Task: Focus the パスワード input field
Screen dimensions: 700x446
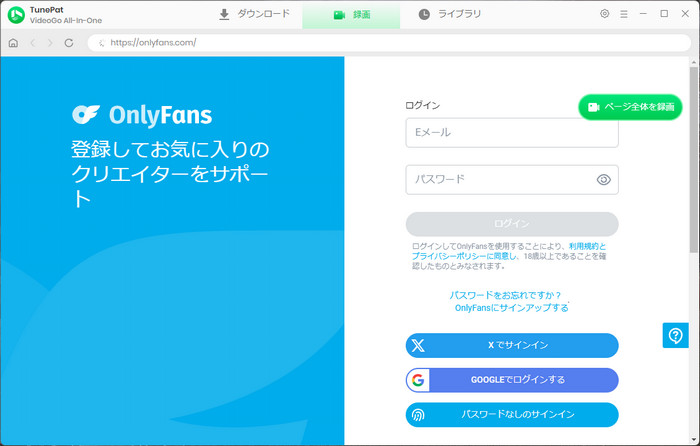Action: click(x=512, y=179)
